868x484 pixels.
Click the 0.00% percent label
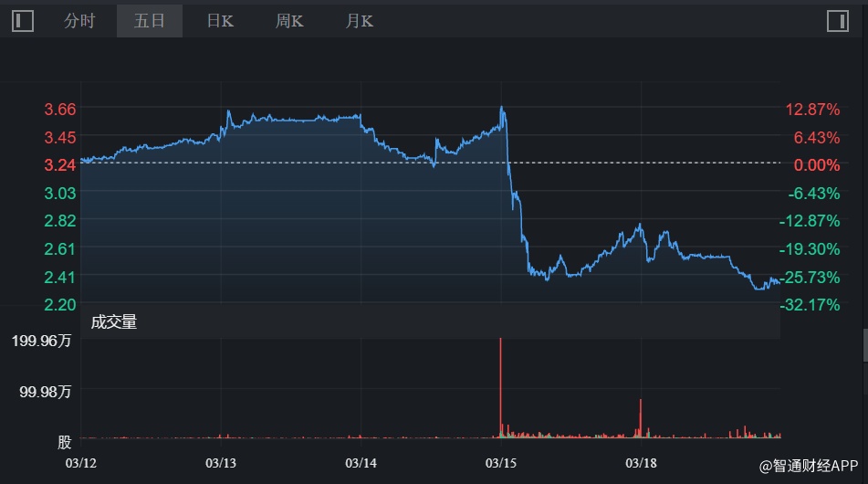pyautogui.click(x=817, y=165)
